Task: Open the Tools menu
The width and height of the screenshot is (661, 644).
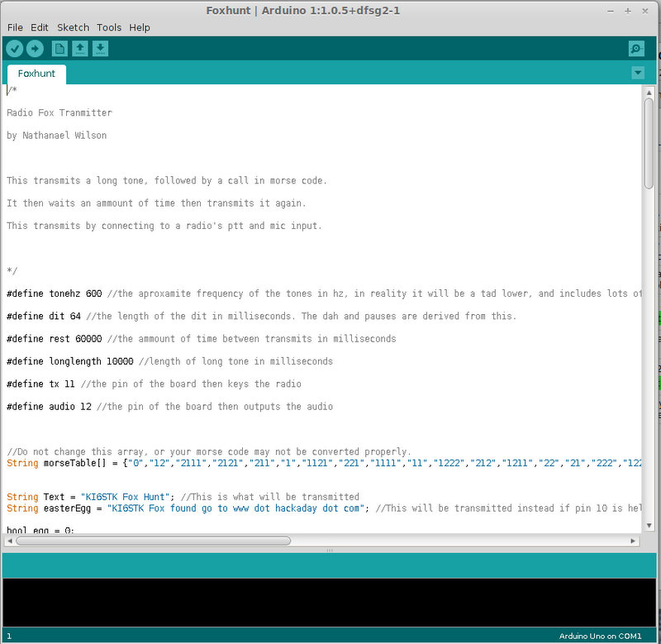Action: point(110,27)
